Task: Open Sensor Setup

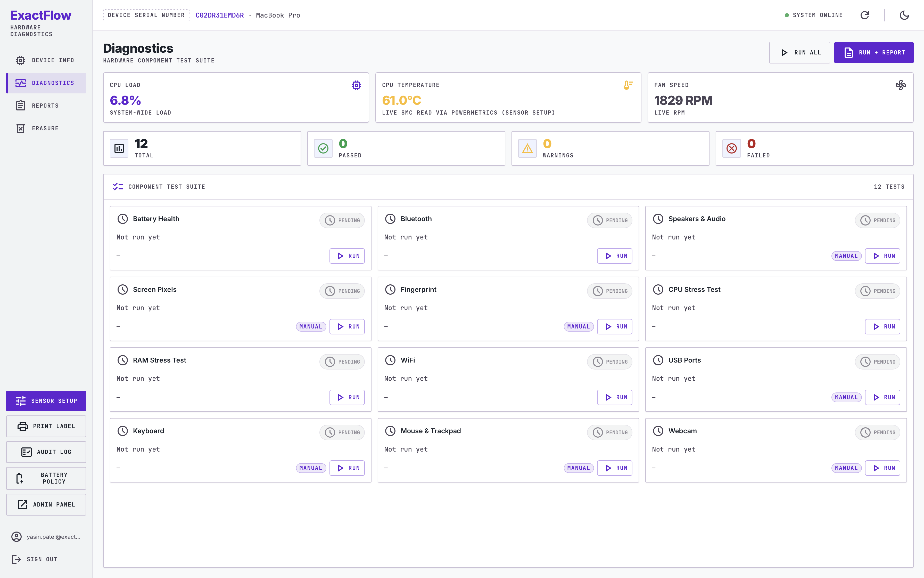Action: point(46,401)
